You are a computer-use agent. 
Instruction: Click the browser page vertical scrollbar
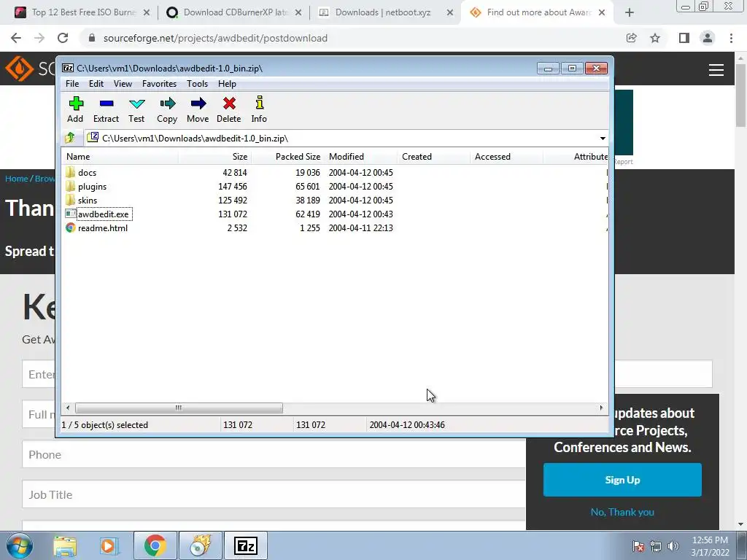tap(740, 96)
